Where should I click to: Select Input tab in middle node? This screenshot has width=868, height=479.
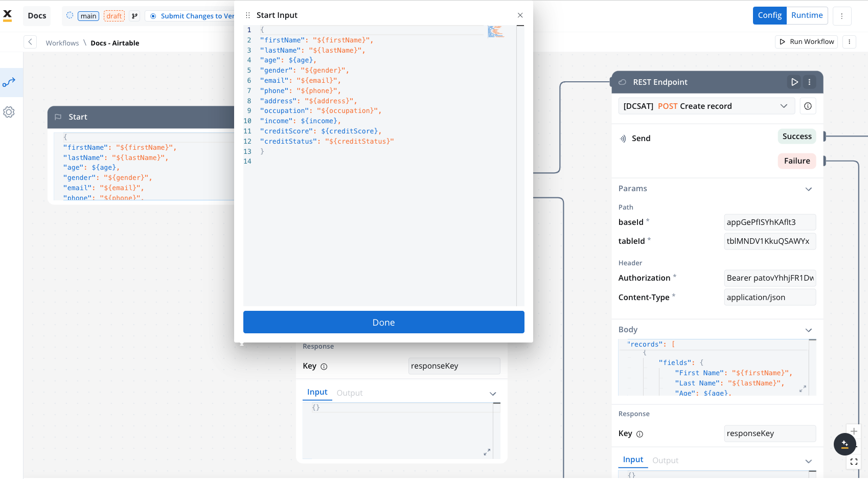pos(317,392)
